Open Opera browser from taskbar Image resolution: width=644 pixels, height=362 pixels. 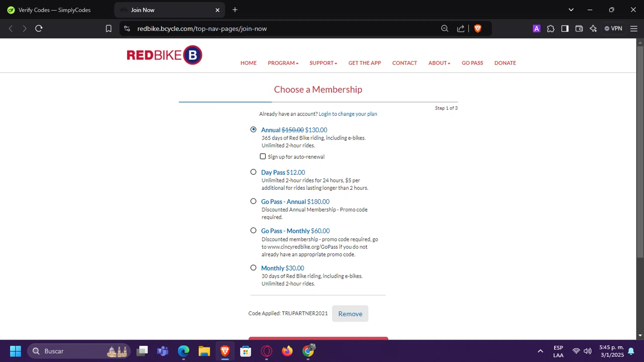pyautogui.click(x=266, y=351)
